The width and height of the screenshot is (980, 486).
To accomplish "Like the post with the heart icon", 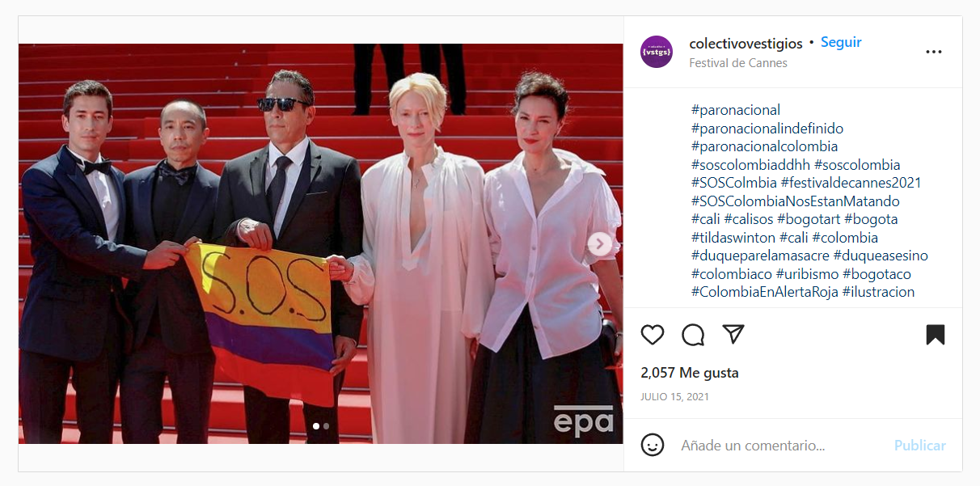I will point(652,335).
